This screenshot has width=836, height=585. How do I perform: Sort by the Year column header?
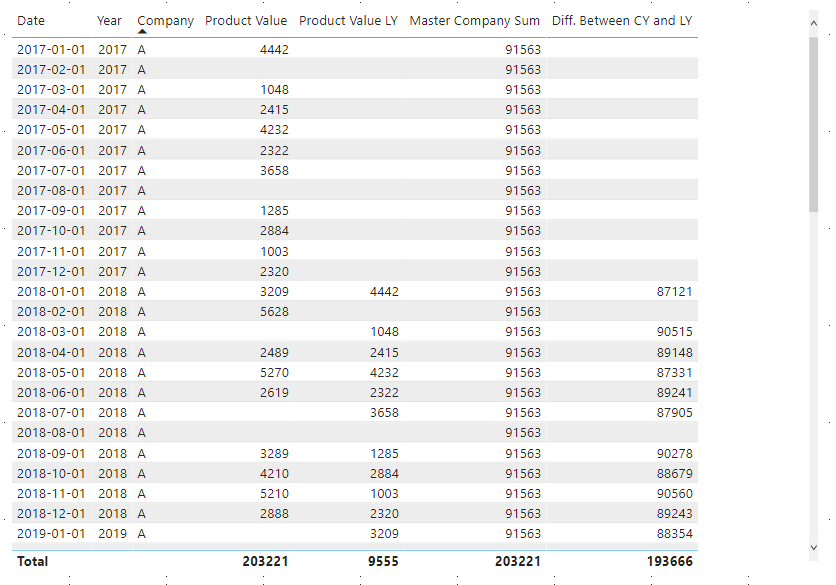[109, 21]
